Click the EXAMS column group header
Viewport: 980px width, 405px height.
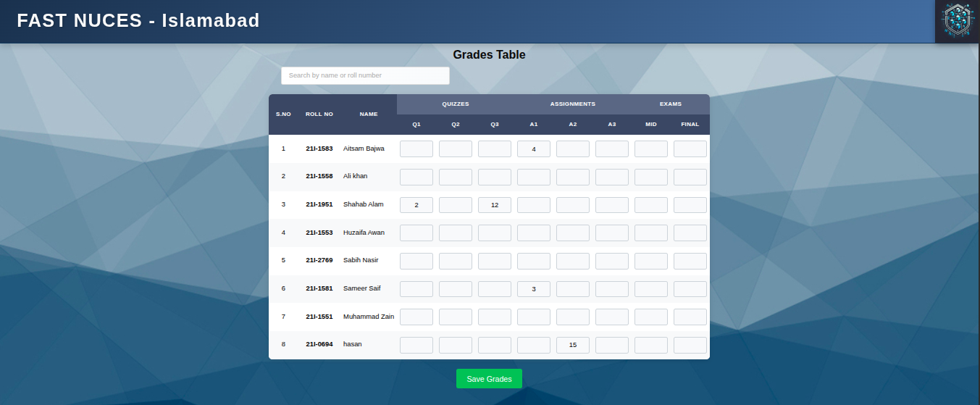[x=671, y=104]
